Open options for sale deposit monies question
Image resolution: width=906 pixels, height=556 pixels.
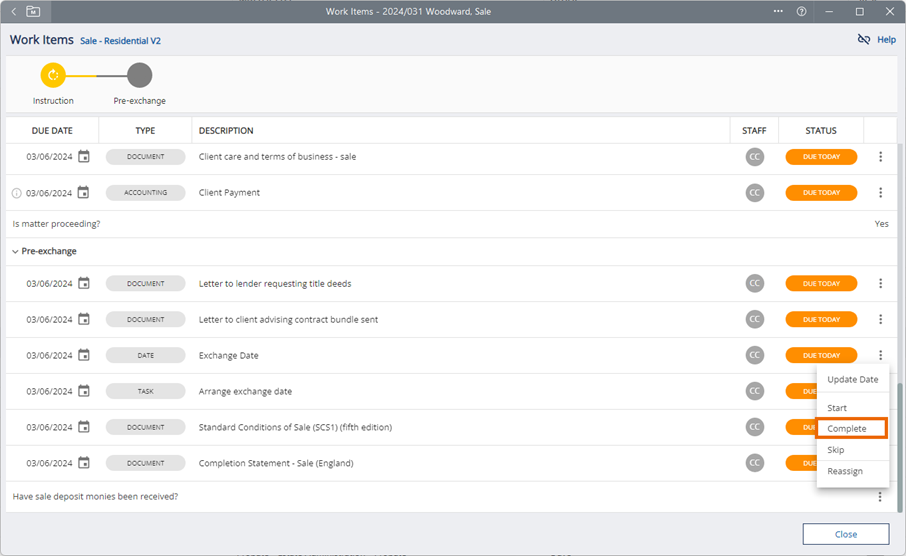[x=880, y=497]
